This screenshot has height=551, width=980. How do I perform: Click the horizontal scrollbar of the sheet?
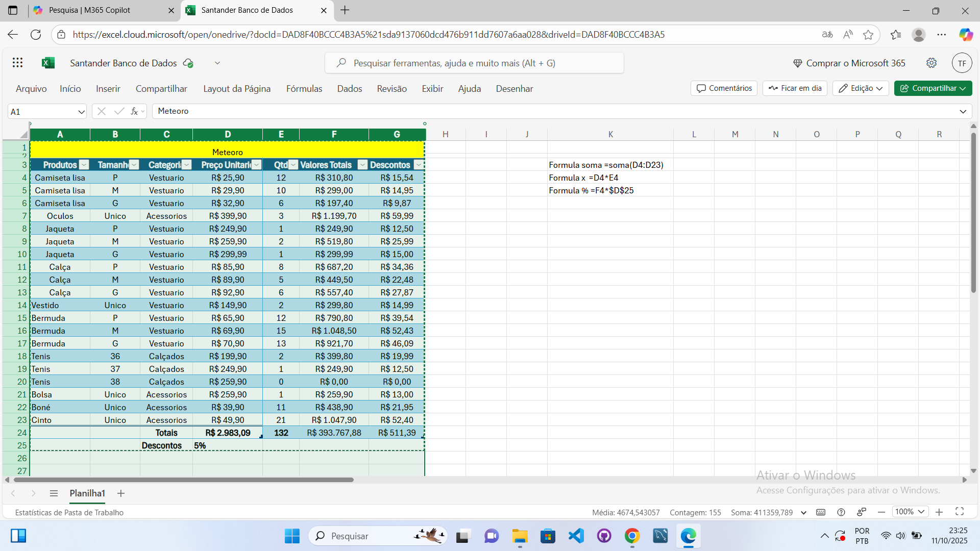[184, 480]
